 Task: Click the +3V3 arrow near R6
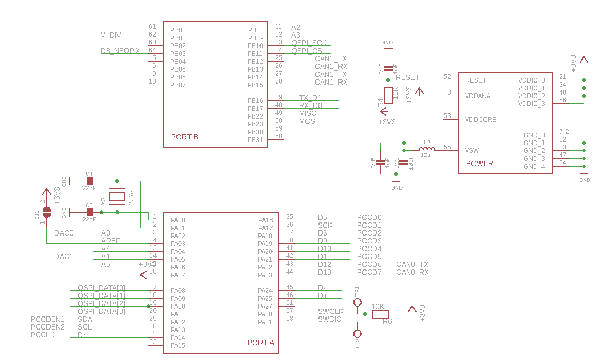click(x=412, y=310)
